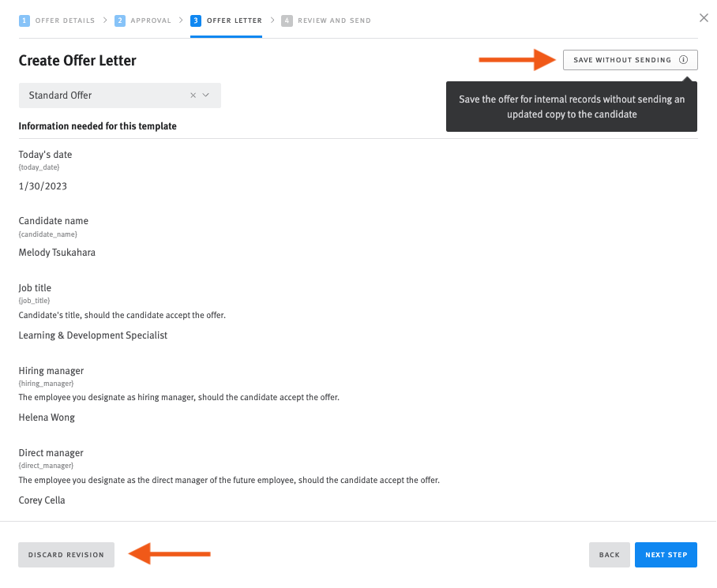Select the candidate name Melody Tsukahara
This screenshot has height=588, width=717.
click(57, 252)
